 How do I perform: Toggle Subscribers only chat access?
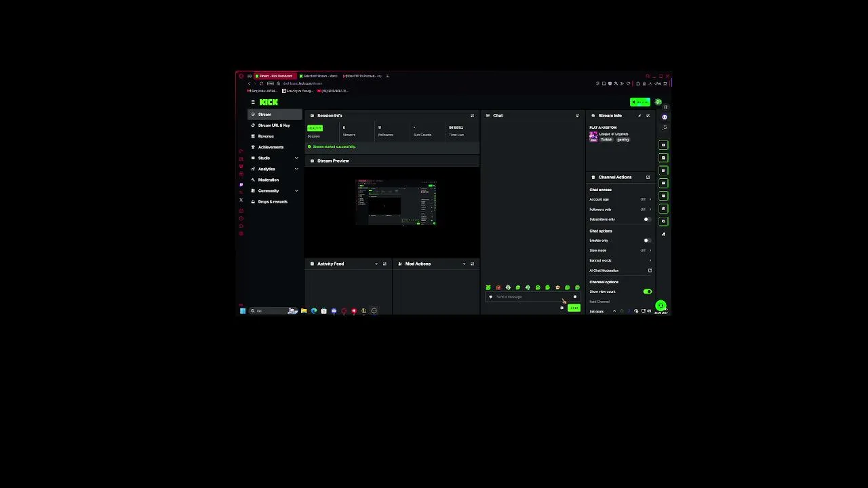(x=647, y=220)
